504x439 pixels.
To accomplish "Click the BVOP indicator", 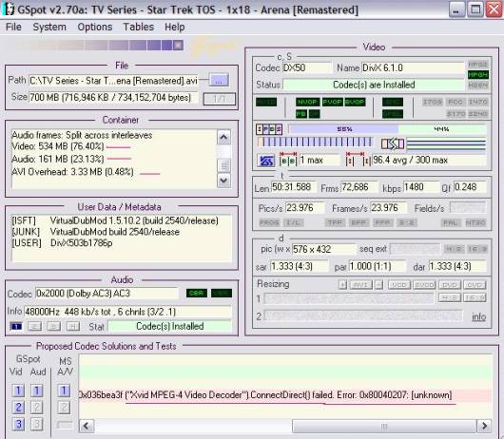I will coord(355,102).
